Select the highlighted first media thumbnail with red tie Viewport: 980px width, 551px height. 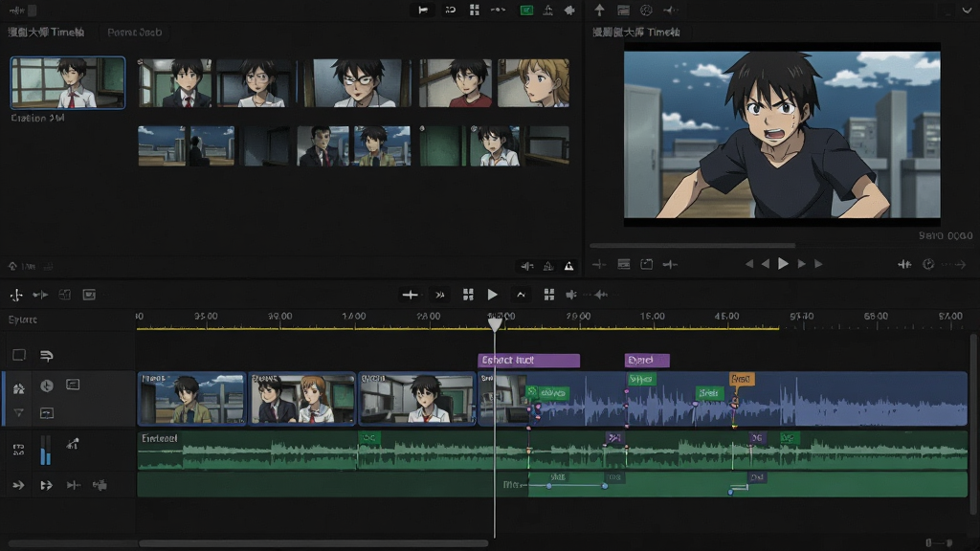tap(68, 82)
